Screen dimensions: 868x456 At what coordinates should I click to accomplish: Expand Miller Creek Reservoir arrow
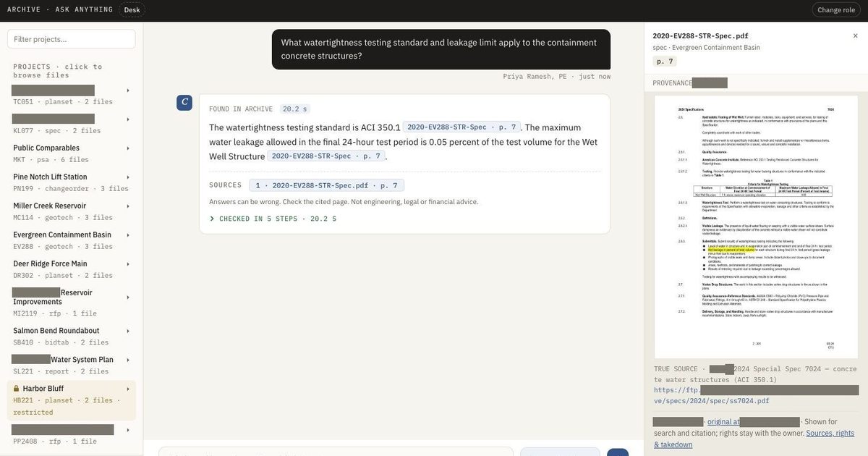(x=128, y=206)
